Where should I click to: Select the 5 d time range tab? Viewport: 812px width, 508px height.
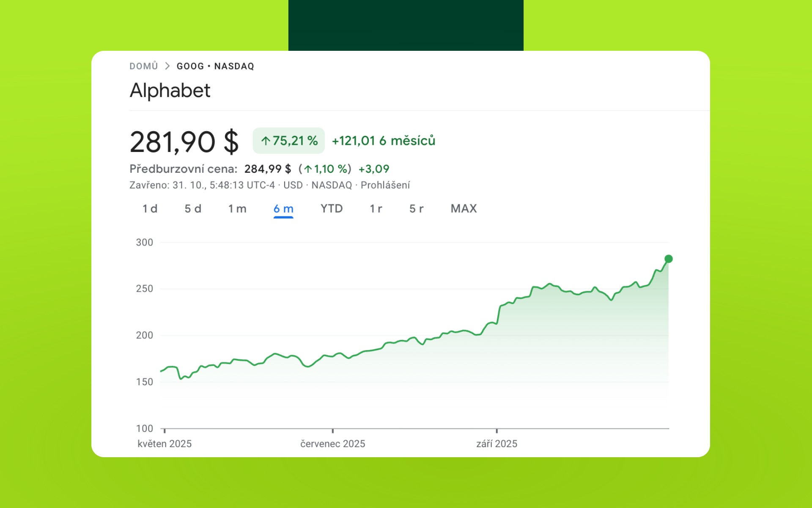pyautogui.click(x=193, y=209)
